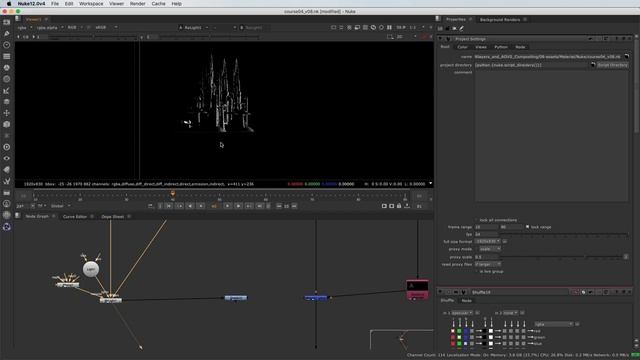
Task: Open the Shuffle in 1 layer dropdown
Action: [462, 313]
